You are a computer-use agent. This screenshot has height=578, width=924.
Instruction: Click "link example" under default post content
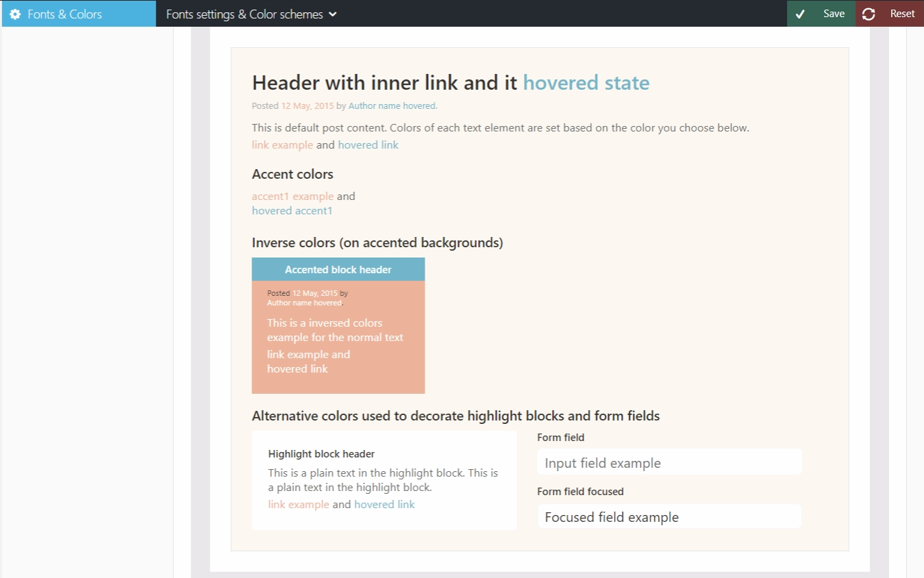coord(282,145)
